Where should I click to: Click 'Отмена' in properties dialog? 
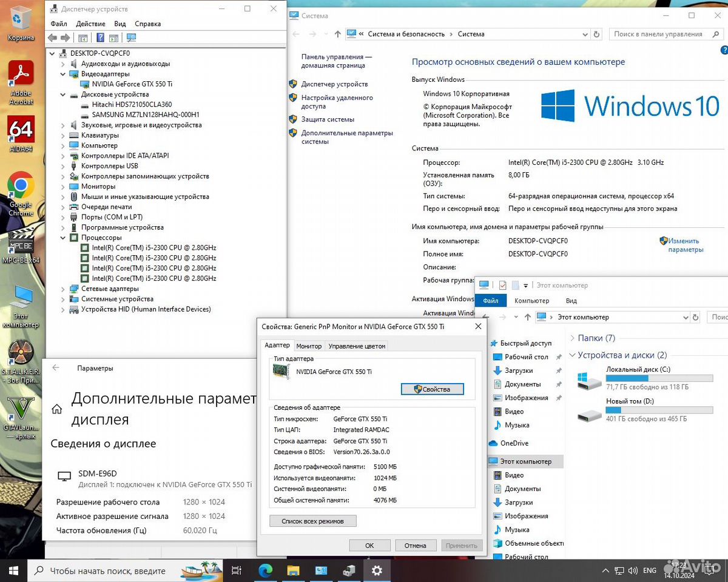[x=416, y=546]
